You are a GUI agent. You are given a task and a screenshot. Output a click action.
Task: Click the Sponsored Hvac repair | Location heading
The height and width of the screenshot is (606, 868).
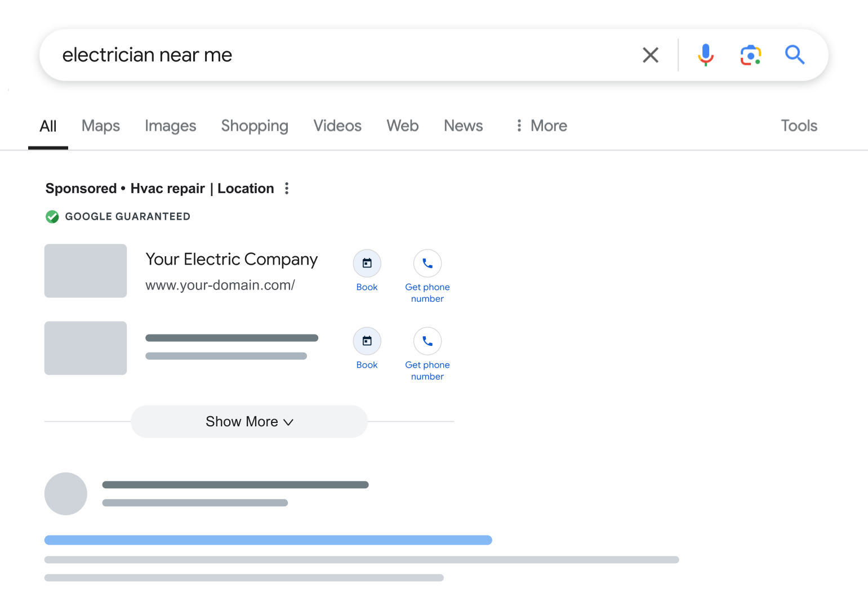tap(159, 188)
